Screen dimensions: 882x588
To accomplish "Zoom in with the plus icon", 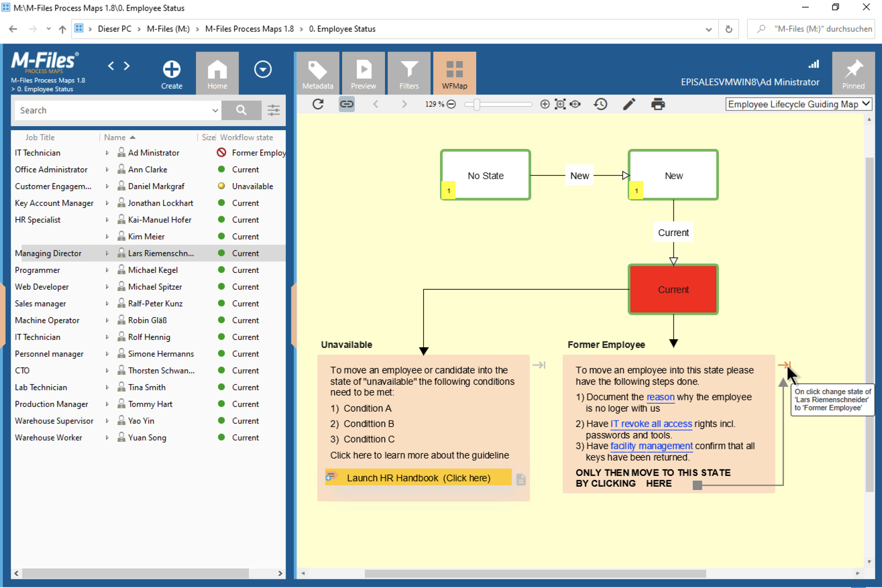I will point(545,105).
